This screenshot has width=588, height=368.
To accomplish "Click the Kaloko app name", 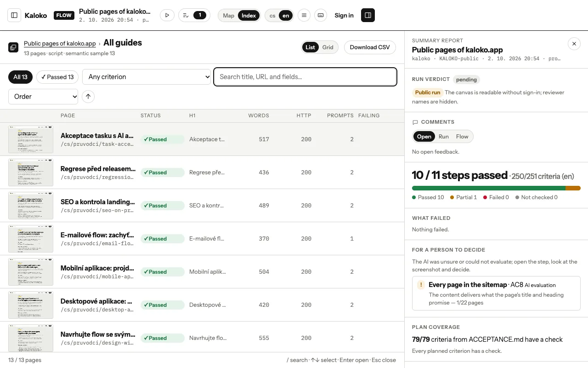I will (36, 15).
